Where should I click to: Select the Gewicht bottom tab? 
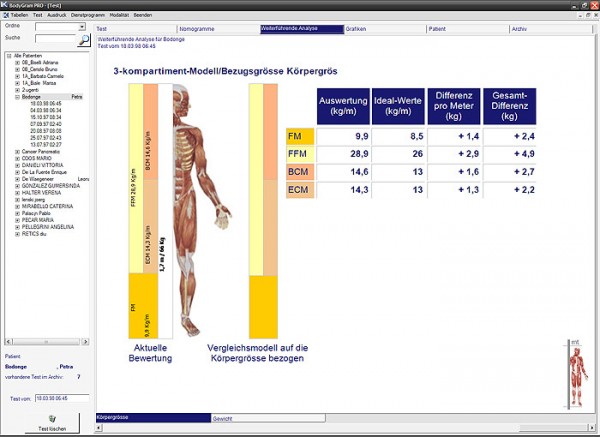pos(223,418)
